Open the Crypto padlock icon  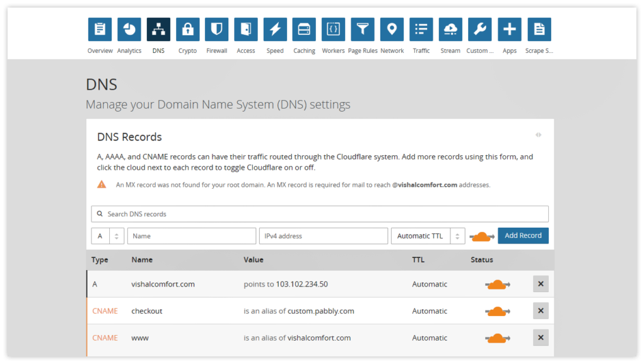pos(188,29)
